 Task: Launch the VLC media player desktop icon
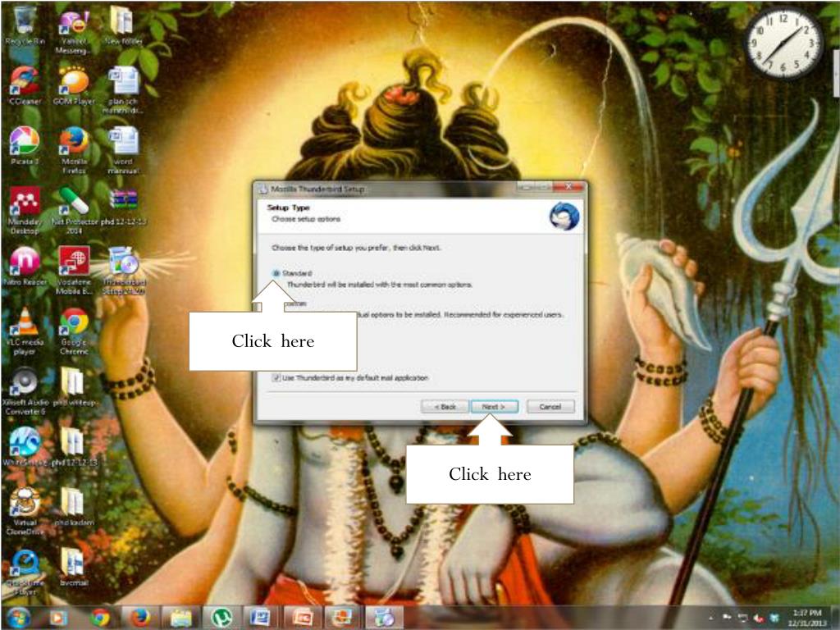(25, 331)
